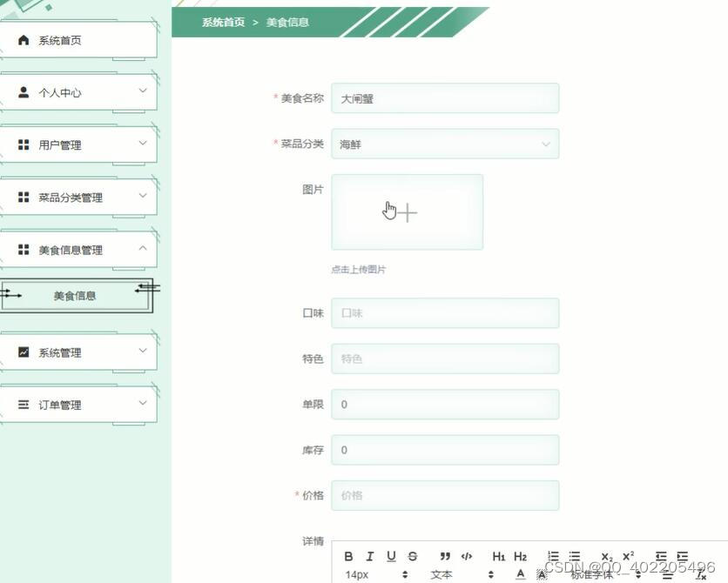Toggle italic formatting in the editor

(x=369, y=556)
